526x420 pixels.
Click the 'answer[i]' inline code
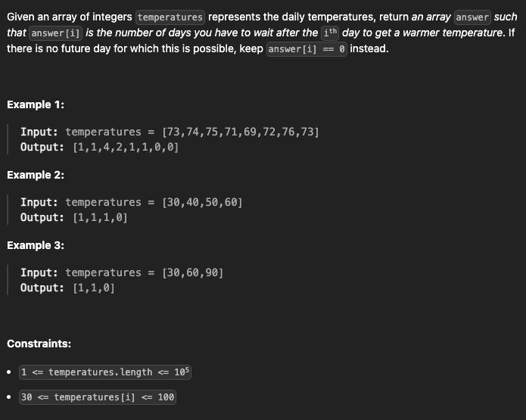point(56,33)
